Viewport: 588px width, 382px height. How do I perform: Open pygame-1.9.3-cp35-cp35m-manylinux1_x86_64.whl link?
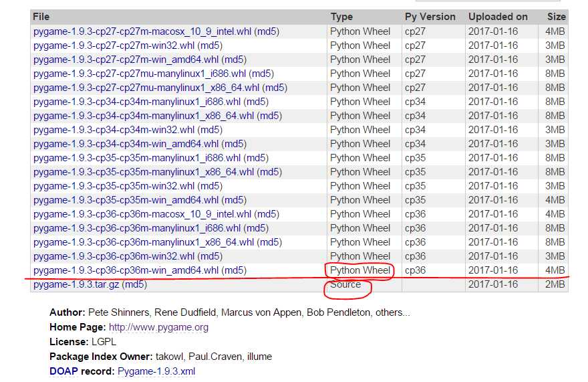(144, 172)
